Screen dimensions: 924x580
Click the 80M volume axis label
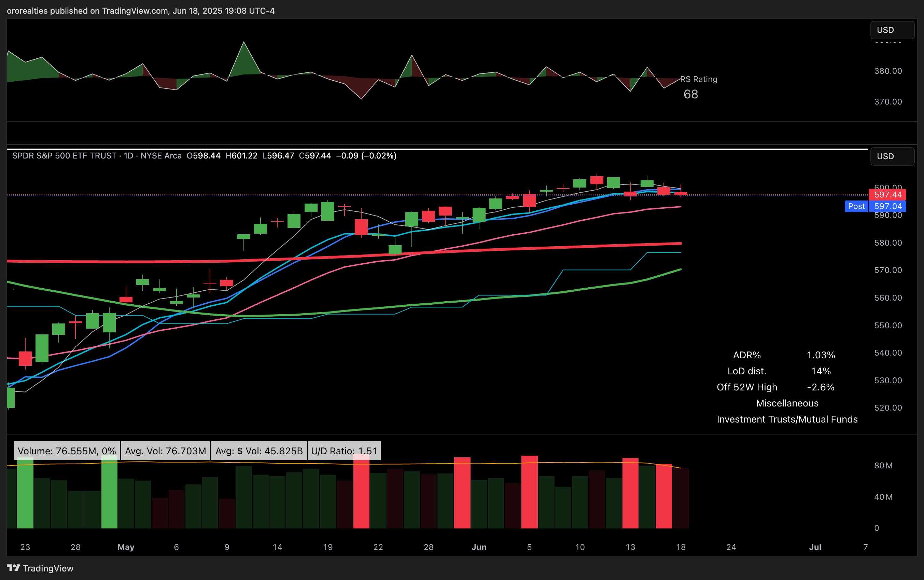[x=883, y=466]
